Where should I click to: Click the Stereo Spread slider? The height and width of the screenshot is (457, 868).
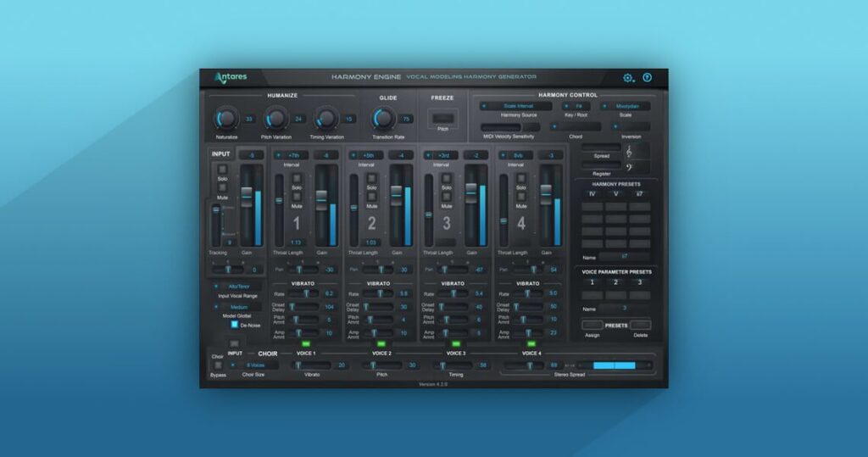(524, 365)
